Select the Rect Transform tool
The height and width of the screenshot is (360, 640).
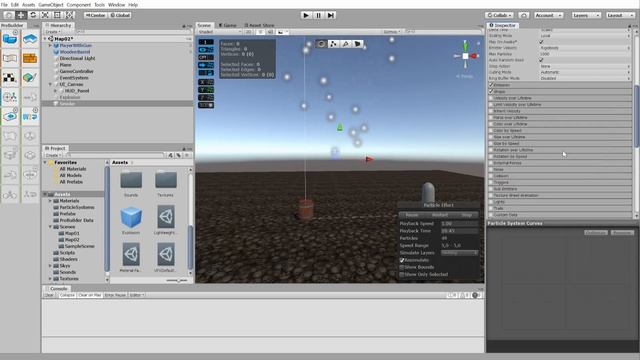[x=58, y=15]
